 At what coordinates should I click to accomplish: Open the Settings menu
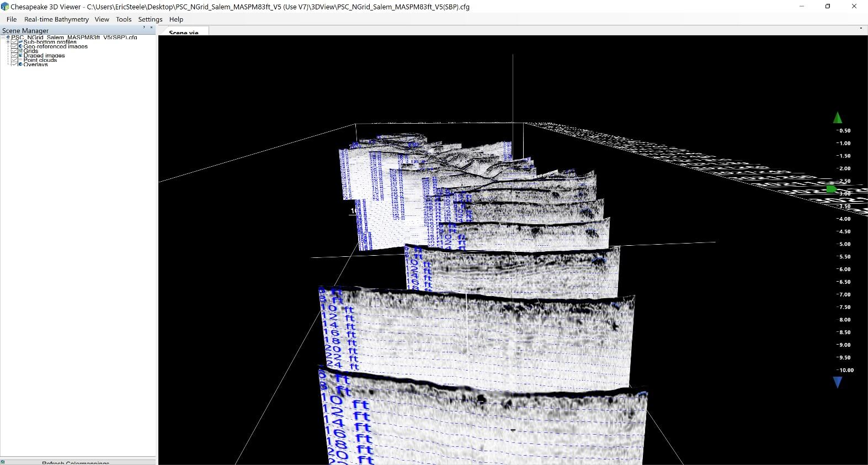(150, 19)
